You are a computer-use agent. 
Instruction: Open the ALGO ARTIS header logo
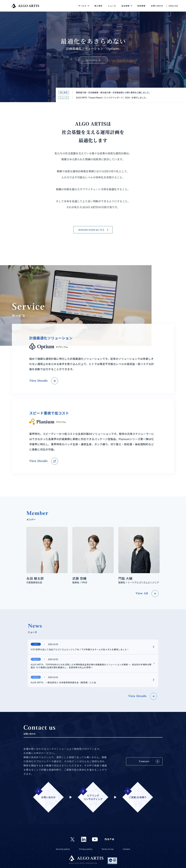pyautogui.click(x=25, y=6)
